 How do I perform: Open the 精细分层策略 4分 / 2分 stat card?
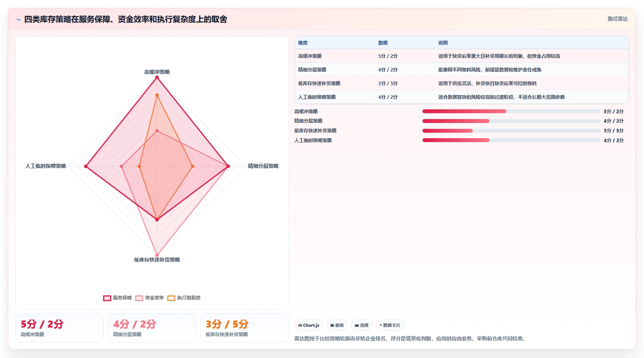tap(152, 328)
